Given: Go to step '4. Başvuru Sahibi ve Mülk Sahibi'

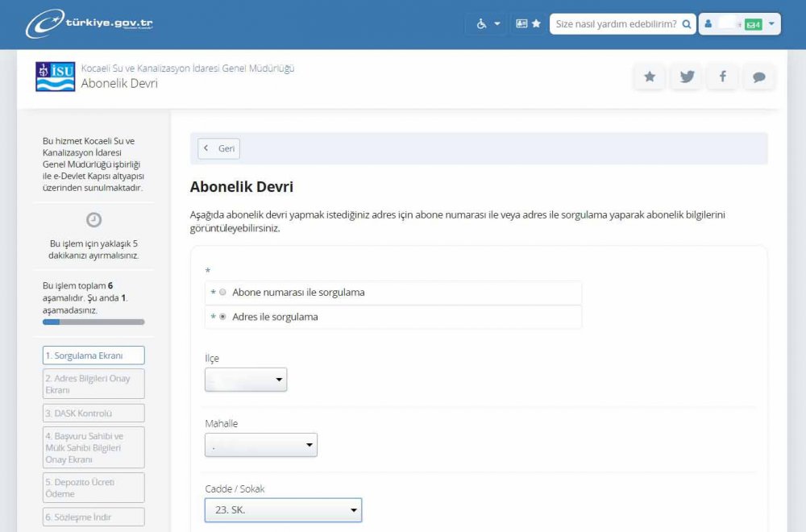Looking at the screenshot, I should point(93,447).
